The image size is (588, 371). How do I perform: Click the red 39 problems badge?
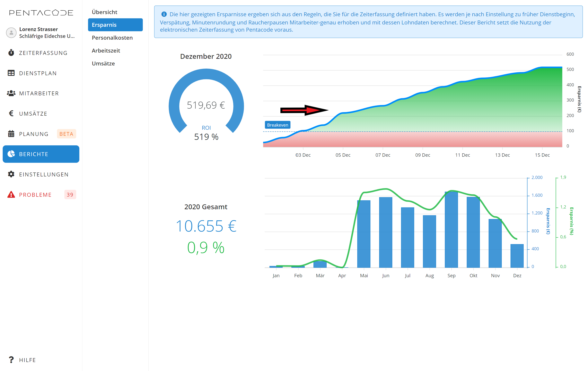coord(70,195)
